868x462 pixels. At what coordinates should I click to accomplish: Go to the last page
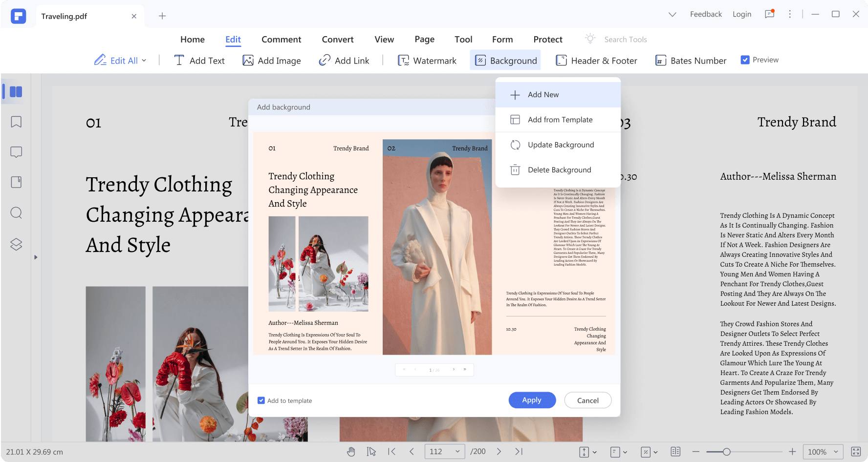point(519,452)
